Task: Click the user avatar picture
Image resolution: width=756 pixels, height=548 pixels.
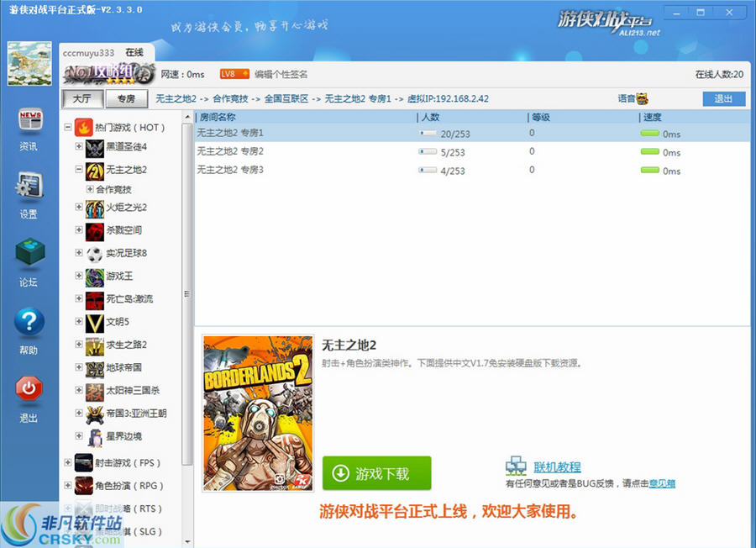Action: [x=29, y=64]
